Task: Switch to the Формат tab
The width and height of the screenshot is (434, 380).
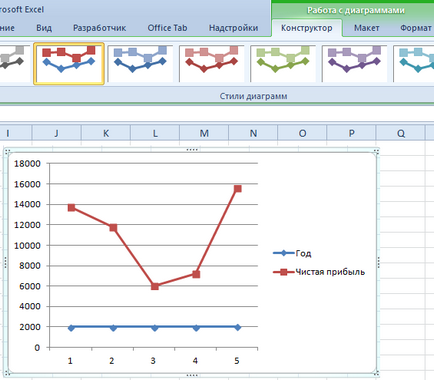Action: pyautogui.click(x=416, y=28)
